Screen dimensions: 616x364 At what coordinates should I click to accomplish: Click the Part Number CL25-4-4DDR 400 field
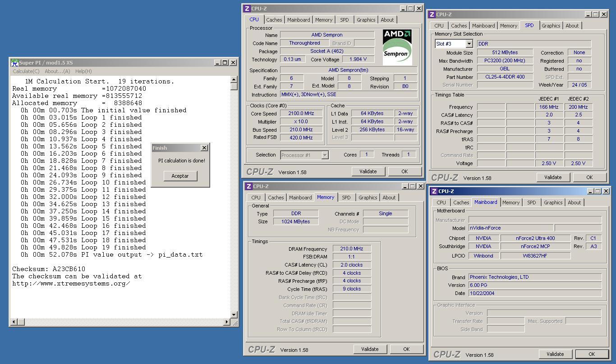coord(505,77)
